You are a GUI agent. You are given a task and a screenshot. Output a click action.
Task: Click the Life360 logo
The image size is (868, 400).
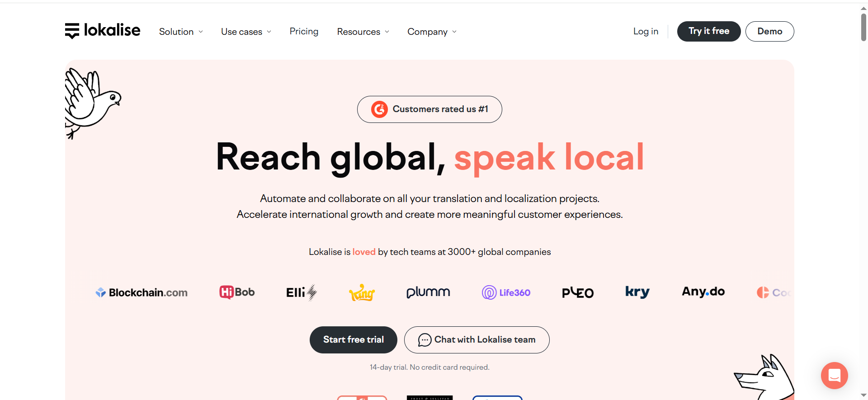pyautogui.click(x=506, y=292)
